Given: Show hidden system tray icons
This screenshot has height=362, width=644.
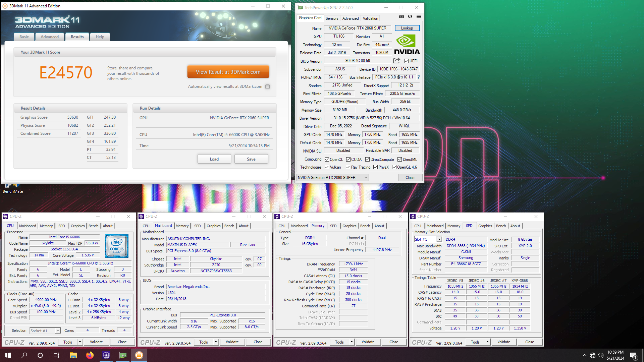Looking at the screenshot, I should pos(584,355).
